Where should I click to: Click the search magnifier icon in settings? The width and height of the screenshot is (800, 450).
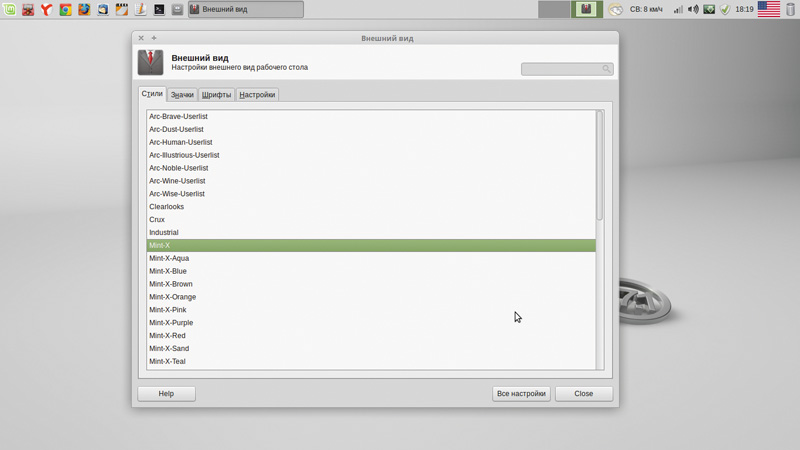[606, 69]
